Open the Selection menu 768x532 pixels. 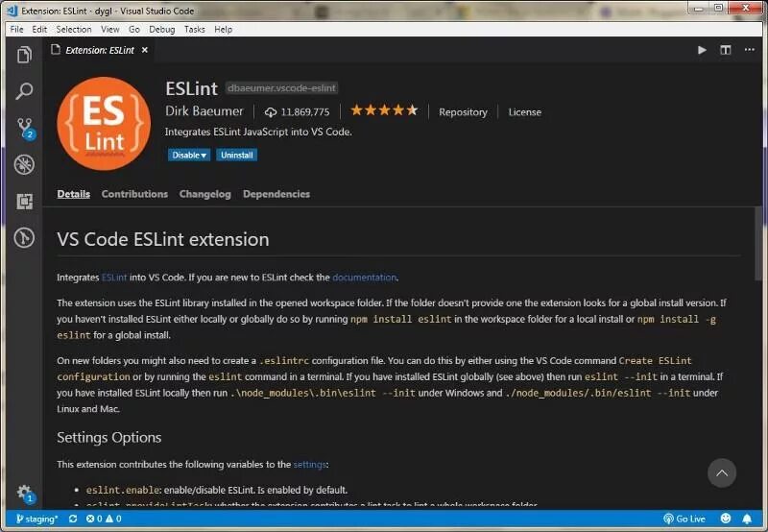(74, 30)
